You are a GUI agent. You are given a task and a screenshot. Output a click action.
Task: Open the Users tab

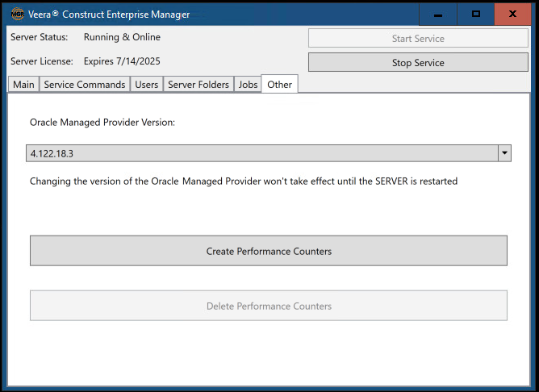click(146, 85)
